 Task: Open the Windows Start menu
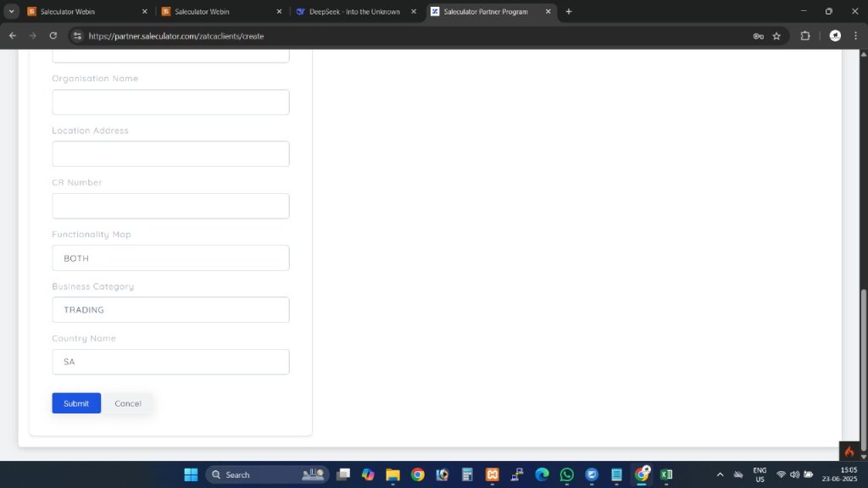click(191, 474)
